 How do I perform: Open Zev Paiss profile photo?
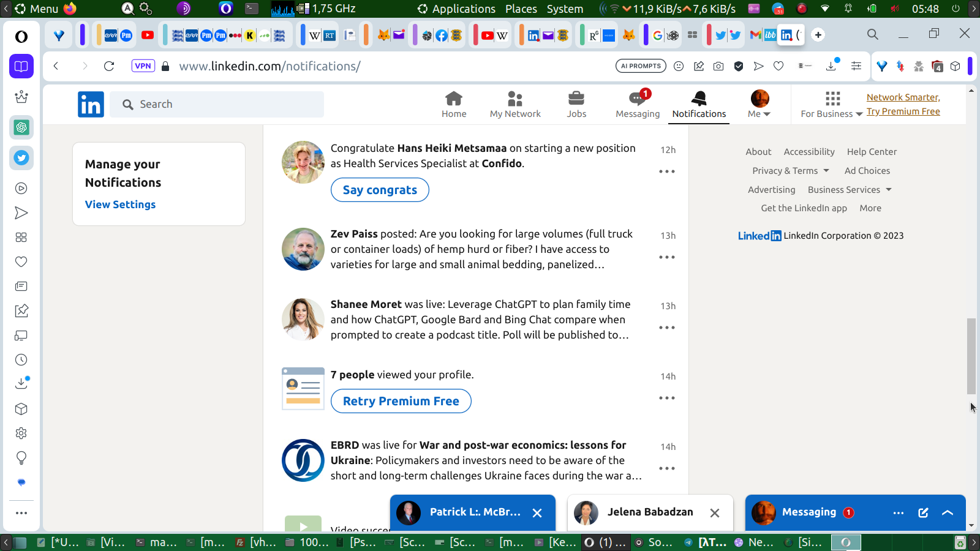click(303, 249)
